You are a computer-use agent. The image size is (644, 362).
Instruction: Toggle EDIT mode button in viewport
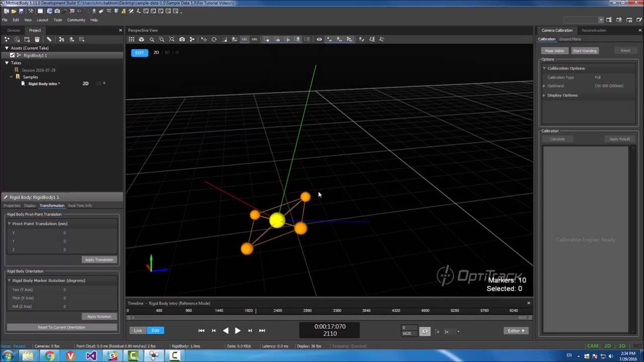(x=139, y=52)
